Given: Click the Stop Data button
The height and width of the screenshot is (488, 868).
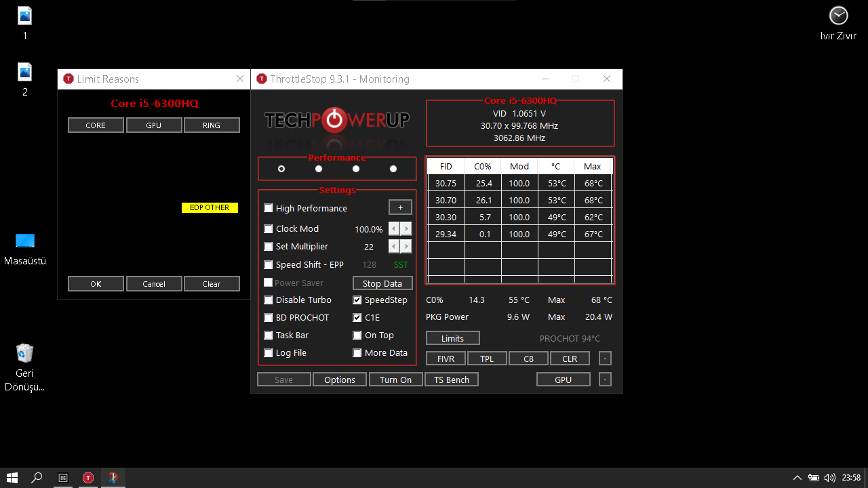Looking at the screenshot, I should 382,283.
